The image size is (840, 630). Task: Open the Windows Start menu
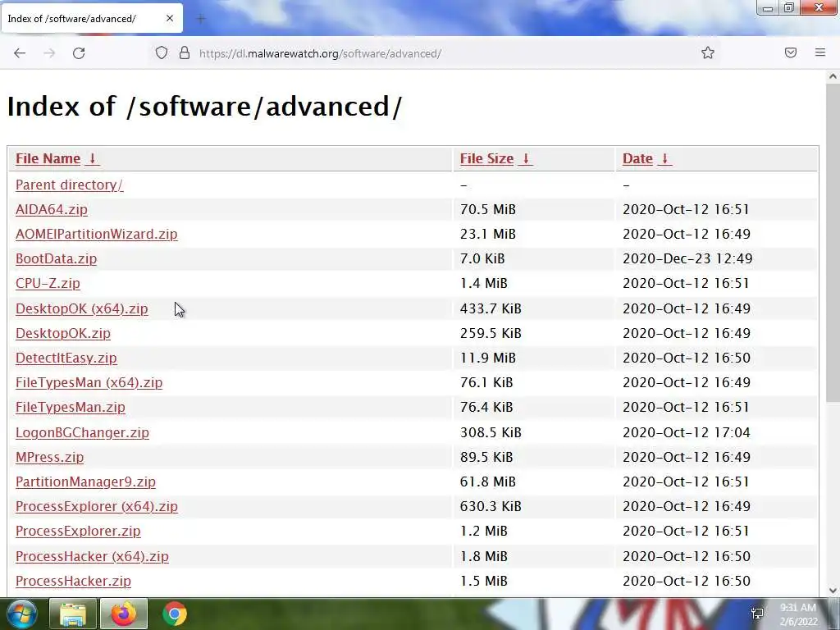pyautogui.click(x=21, y=614)
